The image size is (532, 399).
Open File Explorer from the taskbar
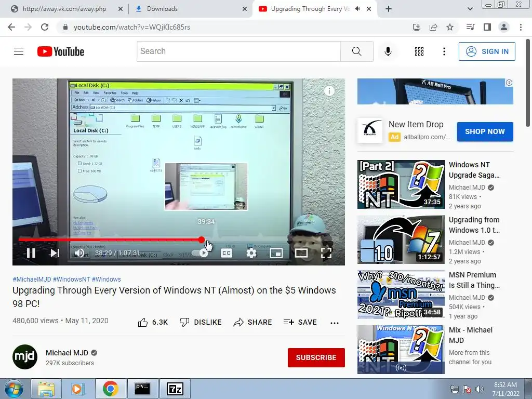46,389
